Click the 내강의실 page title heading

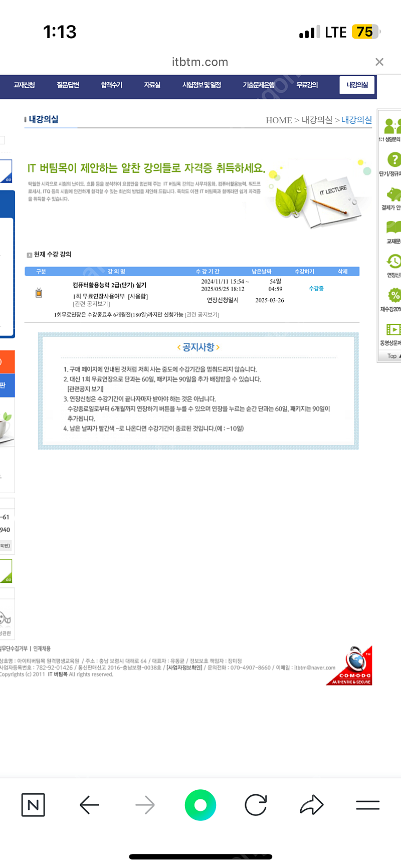coord(44,119)
